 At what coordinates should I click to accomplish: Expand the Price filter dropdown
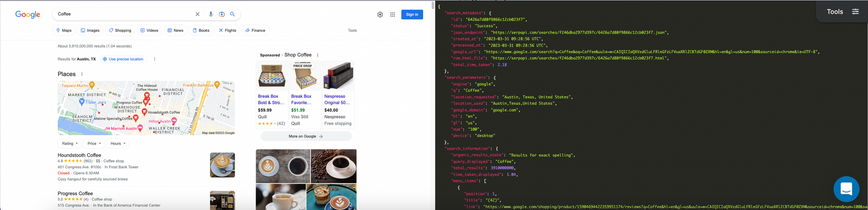tap(94, 143)
